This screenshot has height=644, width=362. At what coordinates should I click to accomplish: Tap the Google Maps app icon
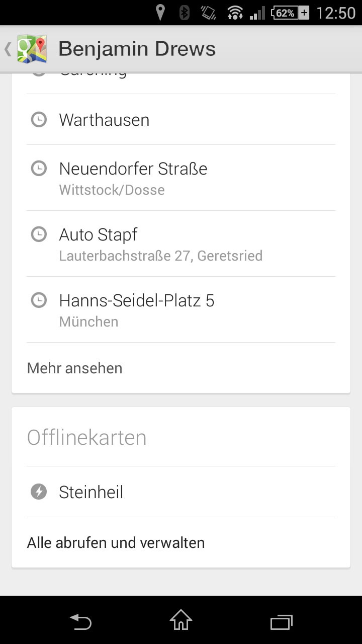tap(32, 49)
